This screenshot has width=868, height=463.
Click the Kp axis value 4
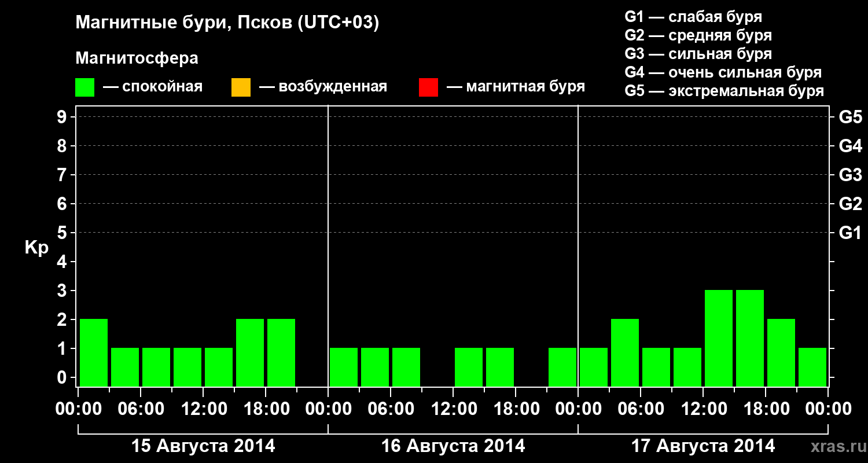tap(63, 262)
